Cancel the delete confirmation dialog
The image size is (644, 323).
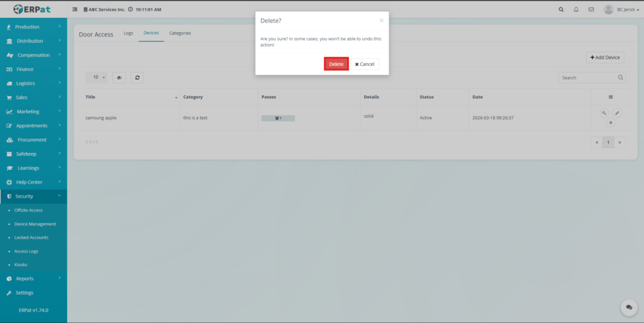point(365,64)
